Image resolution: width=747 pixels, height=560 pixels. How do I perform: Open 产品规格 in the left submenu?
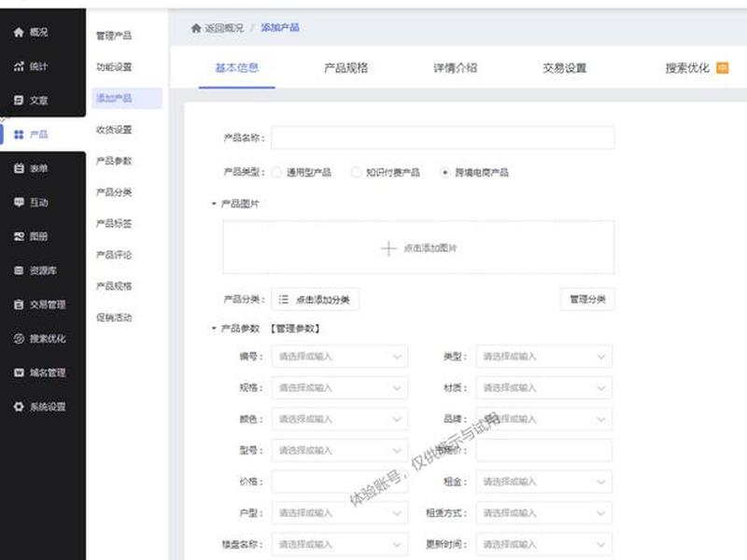[x=114, y=287]
